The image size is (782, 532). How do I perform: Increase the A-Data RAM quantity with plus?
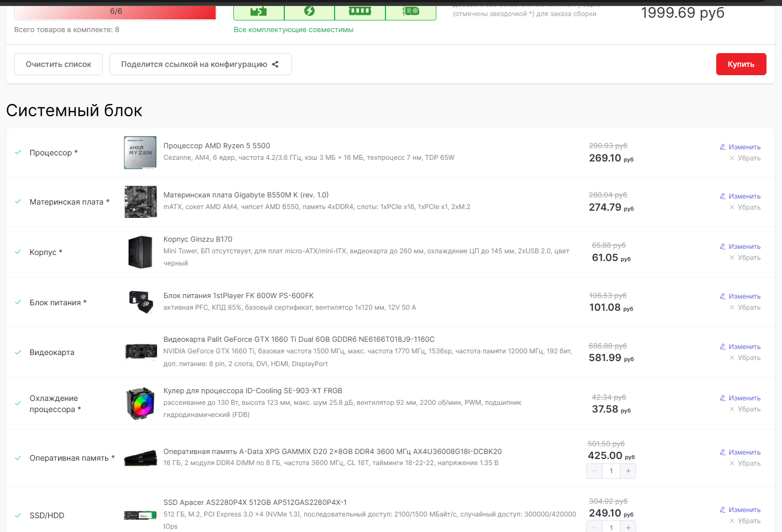(x=628, y=471)
